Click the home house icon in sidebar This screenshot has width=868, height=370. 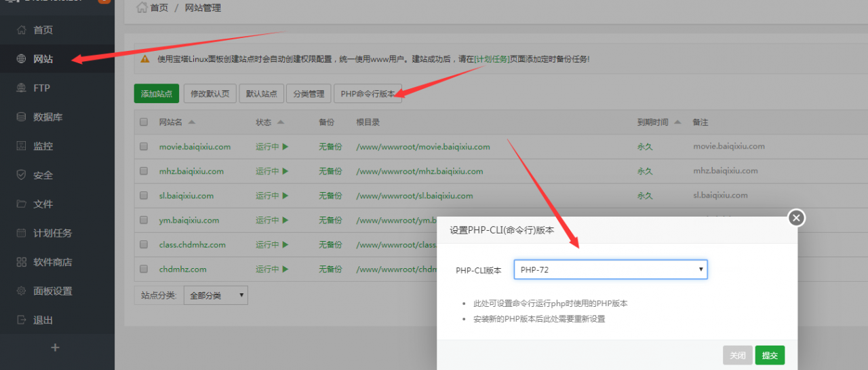pyautogui.click(x=21, y=30)
